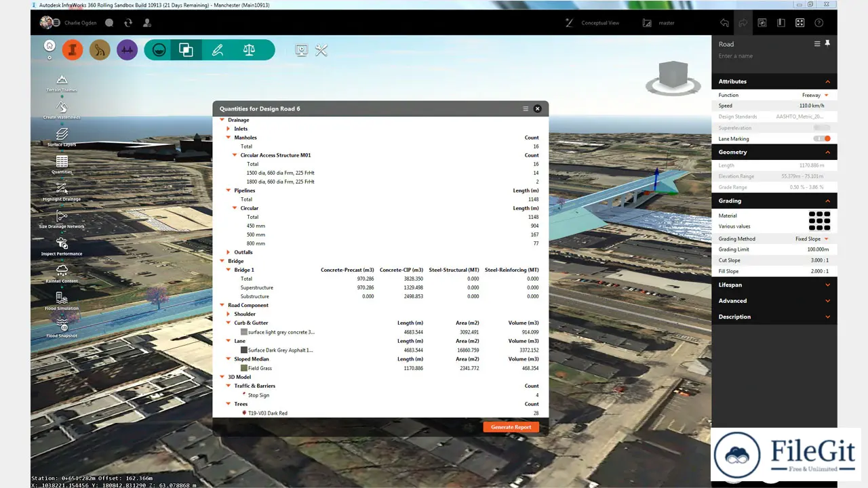Image resolution: width=868 pixels, height=488 pixels.
Task: Pin the Road properties panel
Action: [827, 43]
